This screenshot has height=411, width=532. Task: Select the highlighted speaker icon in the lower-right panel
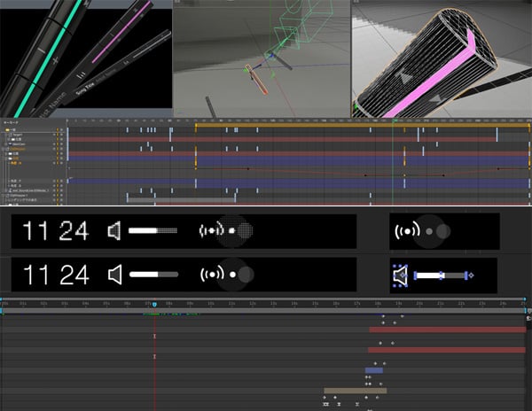pos(401,275)
